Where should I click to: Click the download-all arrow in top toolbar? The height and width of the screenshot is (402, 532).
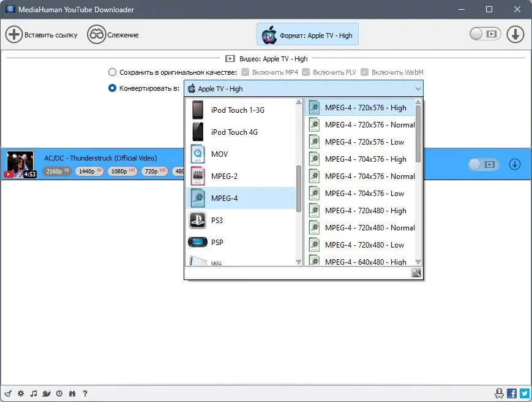pyautogui.click(x=515, y=34)
